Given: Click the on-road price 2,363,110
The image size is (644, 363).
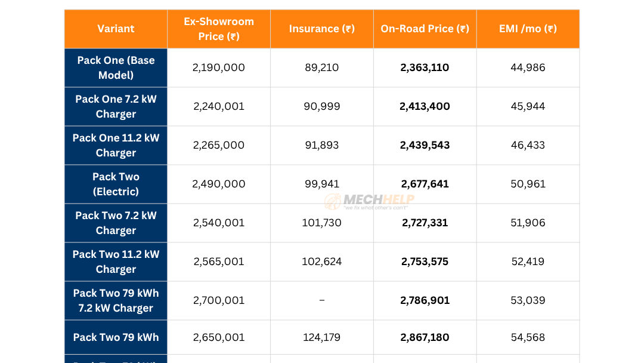Looking at the screenshot, I should click(x=425, y=67).
